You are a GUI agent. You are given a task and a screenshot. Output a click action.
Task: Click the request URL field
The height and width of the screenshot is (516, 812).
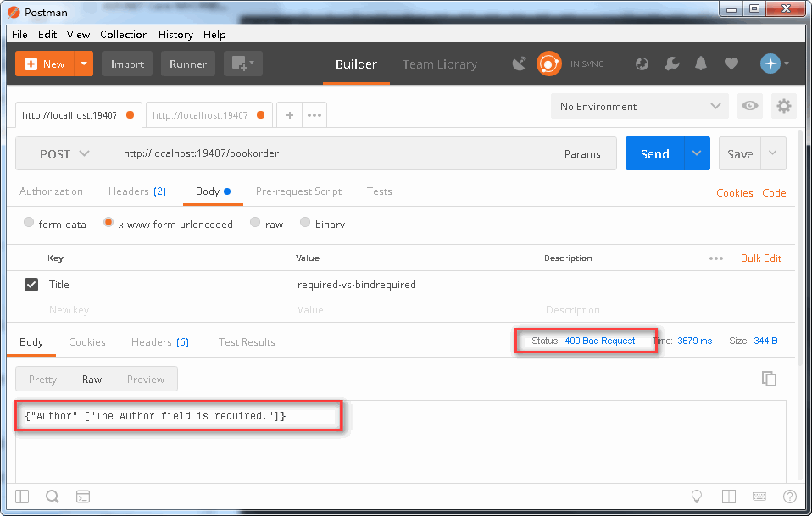(331, 153)
